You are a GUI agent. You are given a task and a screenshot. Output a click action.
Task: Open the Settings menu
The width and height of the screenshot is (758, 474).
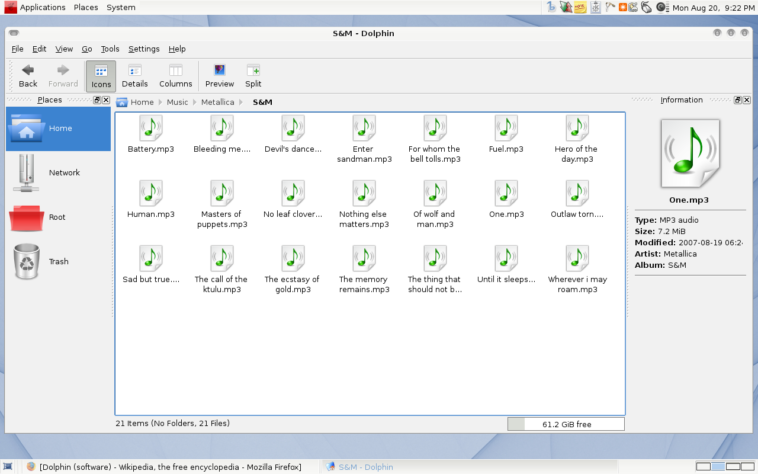point(144,49)
